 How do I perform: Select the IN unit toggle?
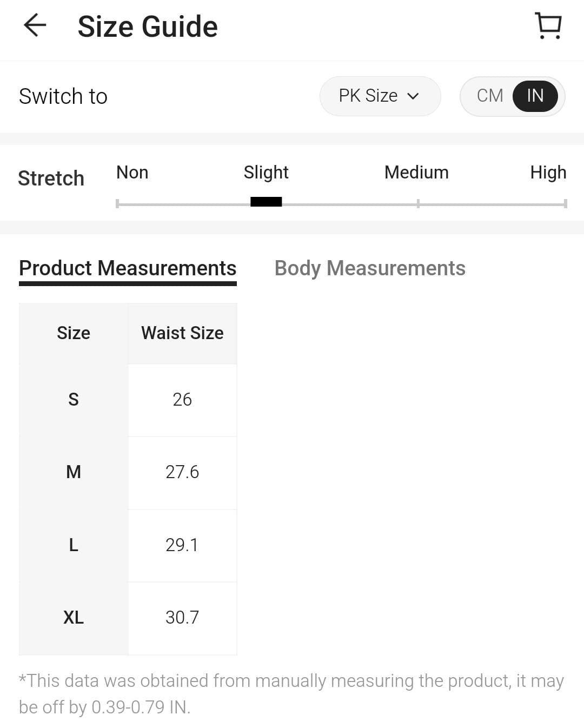[x=535, y=96]
